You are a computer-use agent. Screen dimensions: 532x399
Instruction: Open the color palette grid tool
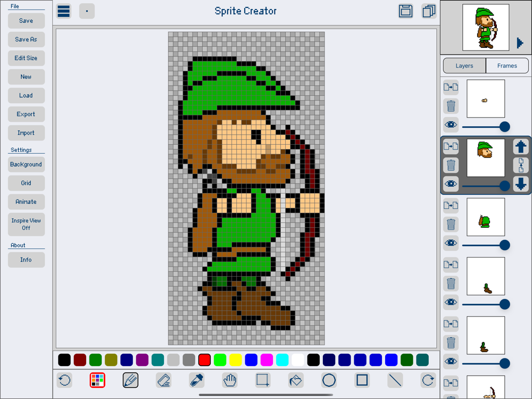97,380
